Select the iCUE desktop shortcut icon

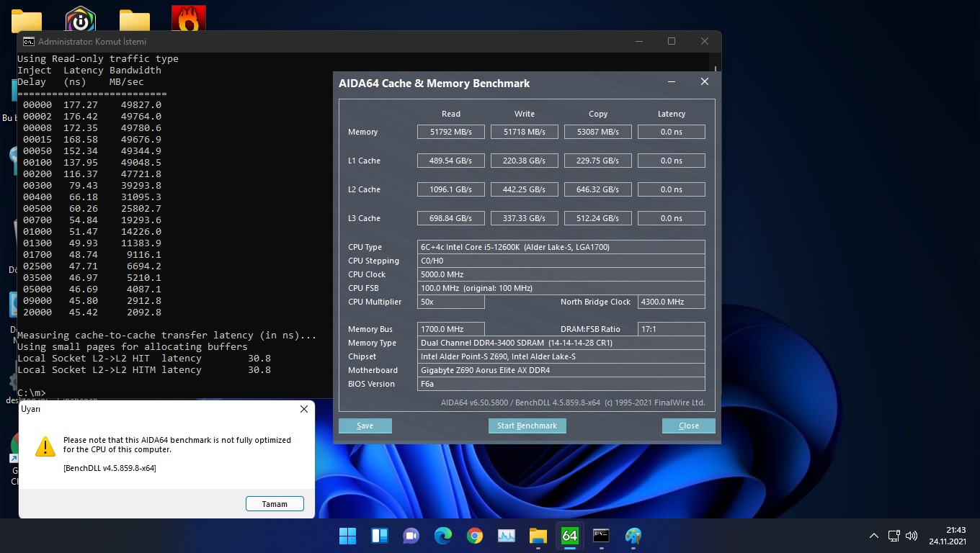(81, 19)
